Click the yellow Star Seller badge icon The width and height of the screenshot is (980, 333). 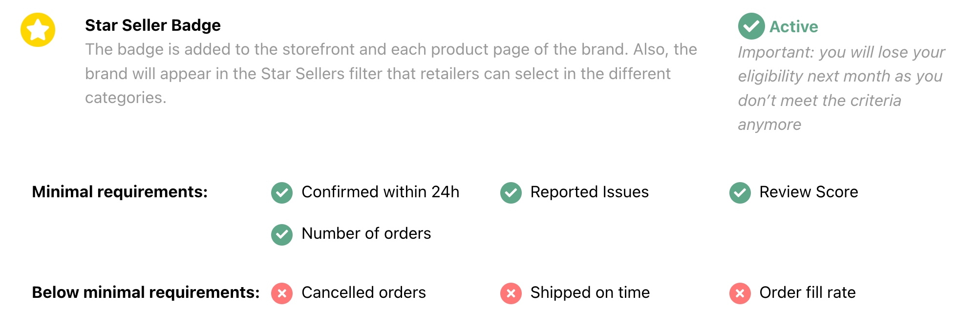point(38,30)
